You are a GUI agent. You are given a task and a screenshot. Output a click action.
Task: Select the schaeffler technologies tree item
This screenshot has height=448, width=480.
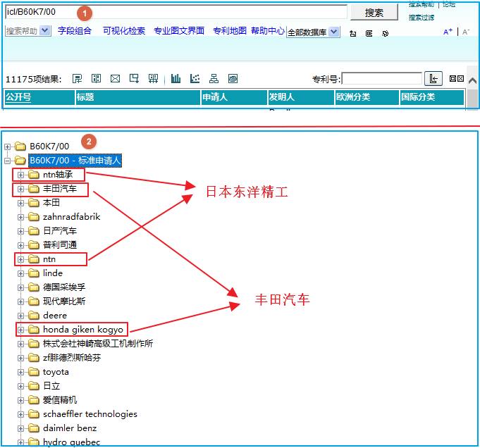90,414
